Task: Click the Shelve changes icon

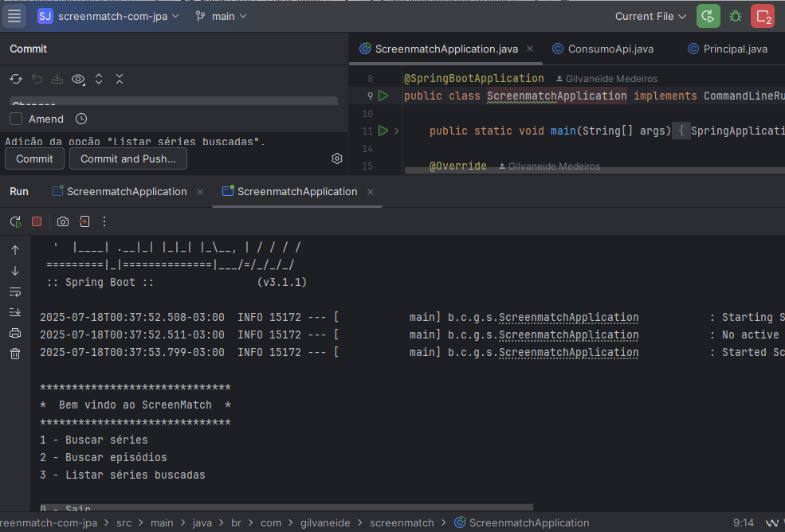Action: 57,79
